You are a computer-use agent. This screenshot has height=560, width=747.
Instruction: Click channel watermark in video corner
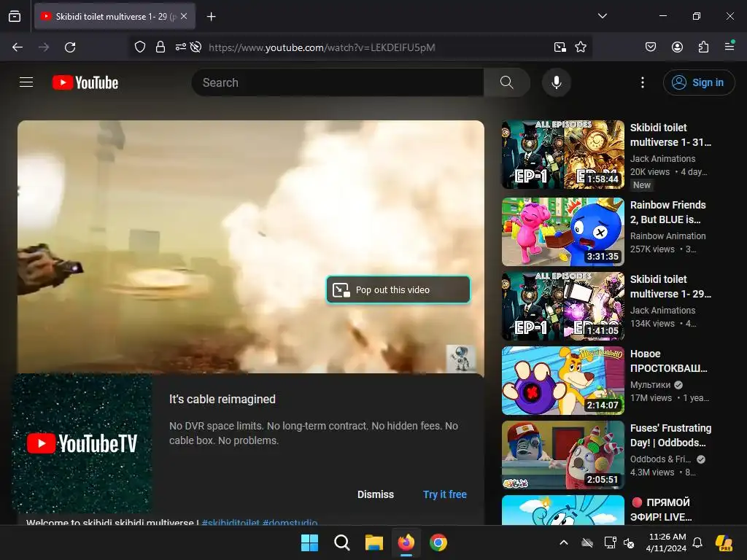tap(460, 358)
